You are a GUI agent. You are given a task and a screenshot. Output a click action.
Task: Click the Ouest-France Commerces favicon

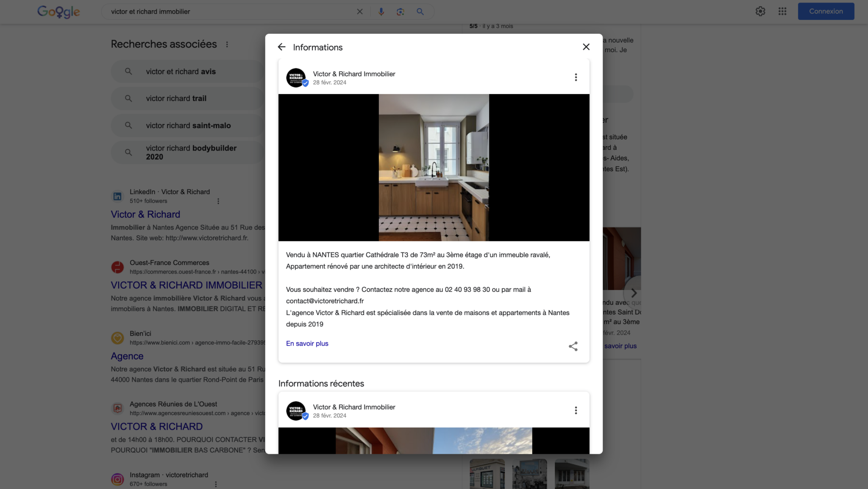[x=117, y=267]
